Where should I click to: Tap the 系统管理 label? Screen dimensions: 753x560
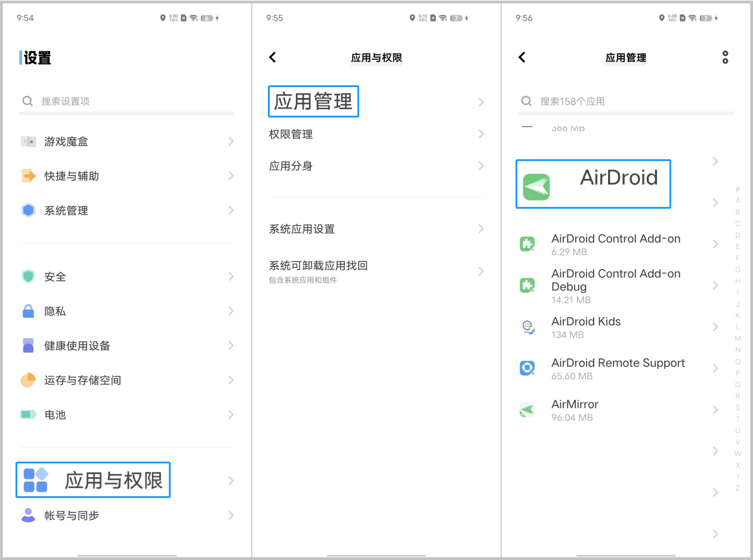point(66,211)
